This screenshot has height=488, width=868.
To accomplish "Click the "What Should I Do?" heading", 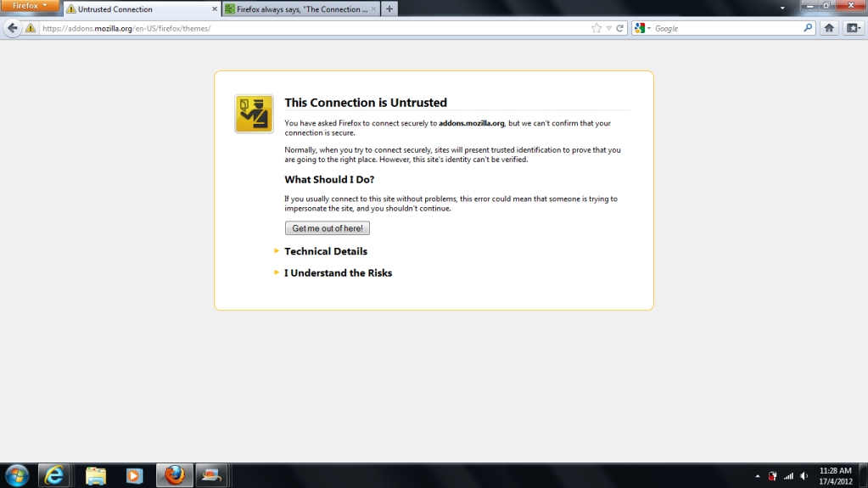I will pyautogui.click(x=329, y=179).
